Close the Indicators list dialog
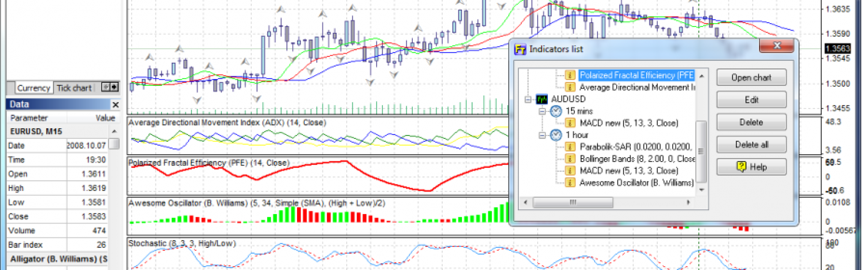The width and height of the screenshot is (868, 270). click(777, 46)
